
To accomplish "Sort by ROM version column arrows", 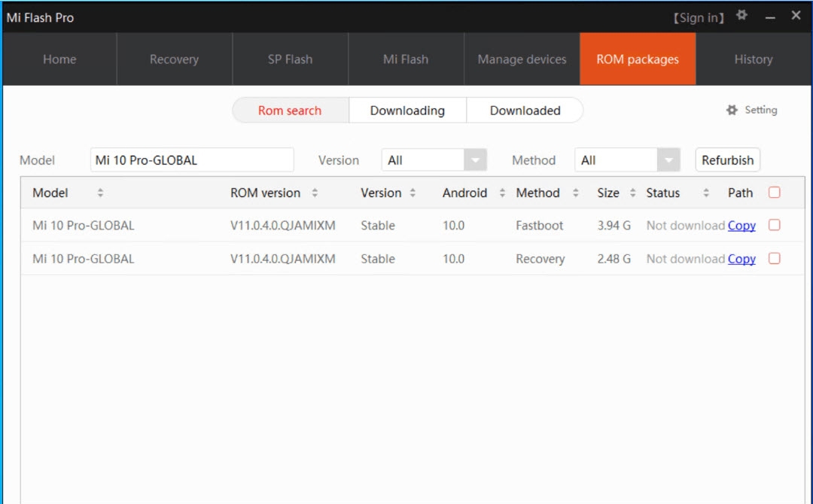I will (315, 193).
